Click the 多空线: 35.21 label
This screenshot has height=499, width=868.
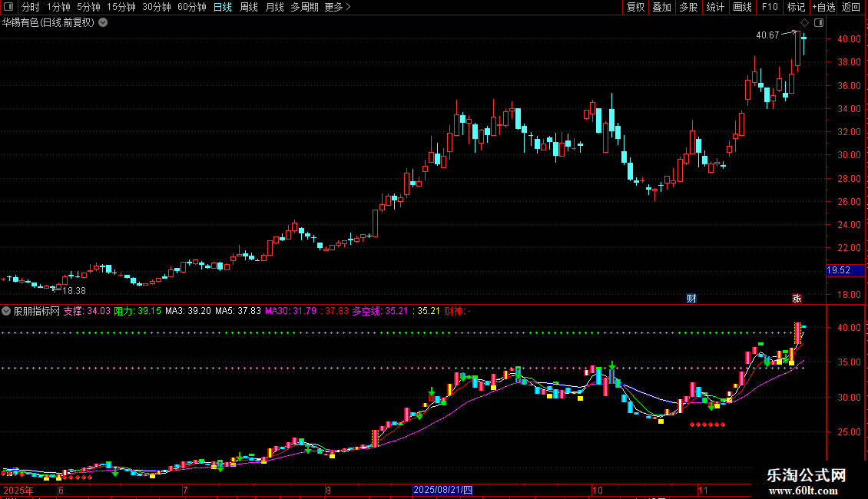coord(379,311)
